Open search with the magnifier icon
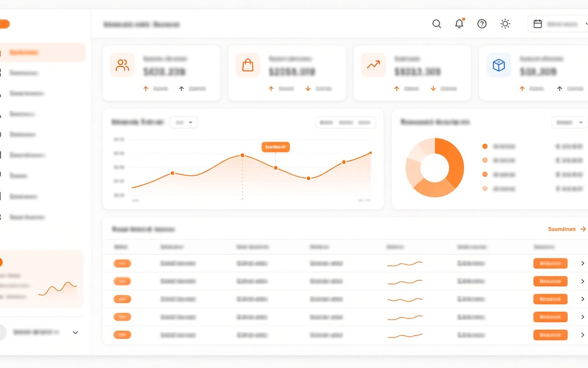Viewport: 588px width, 368px height. tap(437, 24)
